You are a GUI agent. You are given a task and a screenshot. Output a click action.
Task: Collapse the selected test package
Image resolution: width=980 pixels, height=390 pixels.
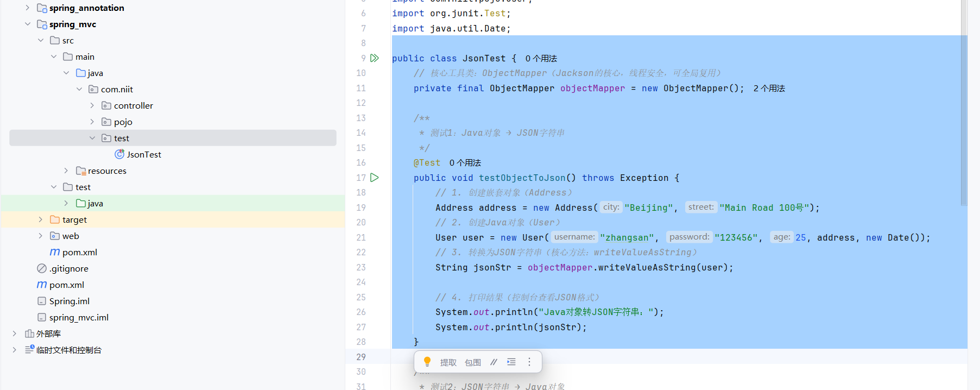(92, 138)
